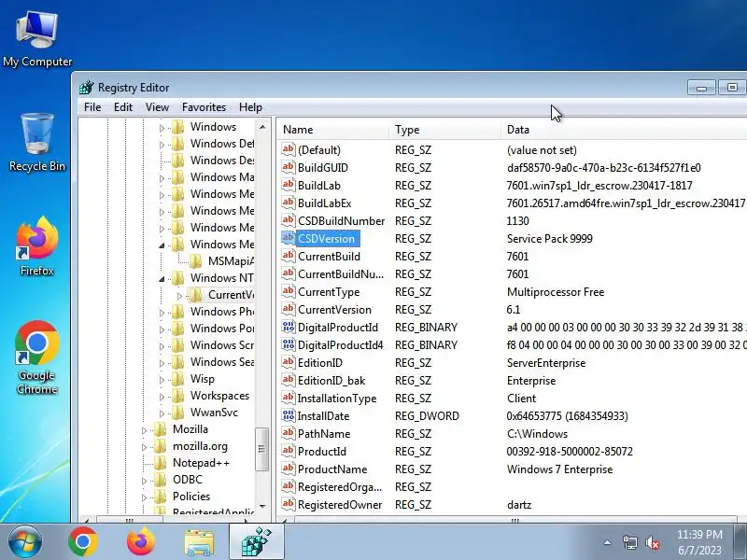Select the CurrentVersion value name in list
The width and height of the screenshot is (747, 560).
tap(334, 310)
